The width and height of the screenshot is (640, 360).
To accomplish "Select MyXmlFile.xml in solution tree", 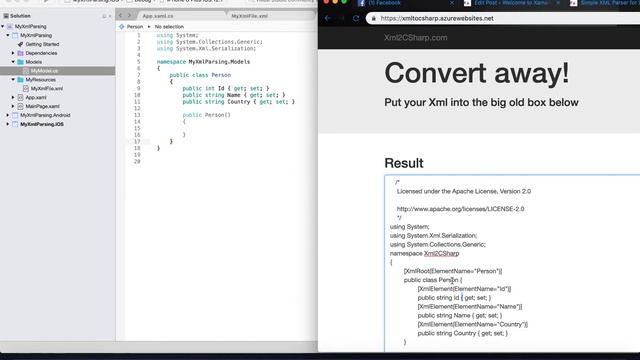I will pyautogui.click(x=47, y=89).
